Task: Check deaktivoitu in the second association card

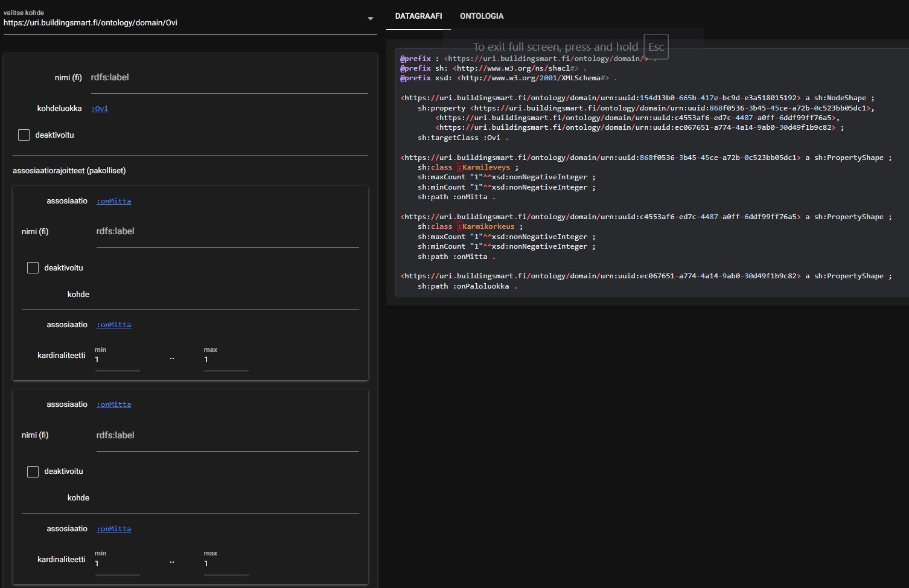Action: coord(33,471)
